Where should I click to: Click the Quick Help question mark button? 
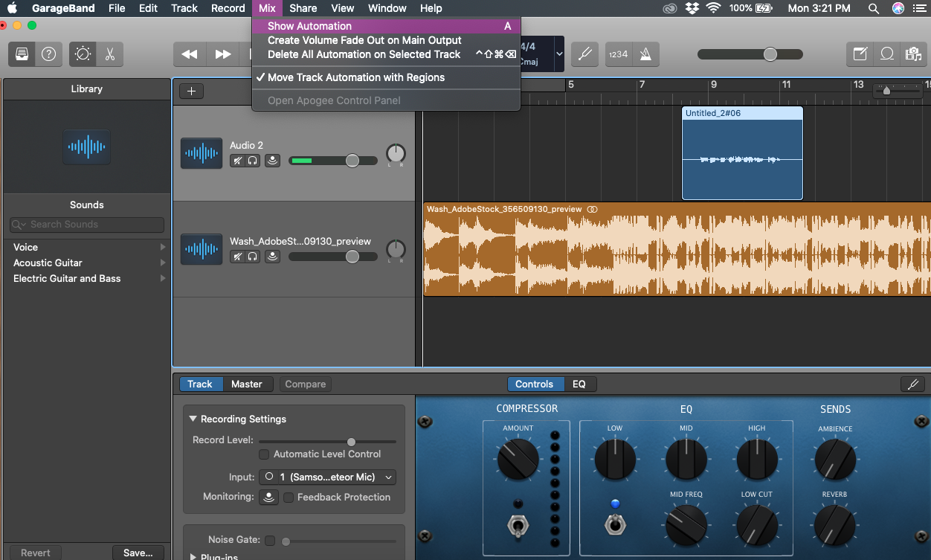[x=49, y=54]
